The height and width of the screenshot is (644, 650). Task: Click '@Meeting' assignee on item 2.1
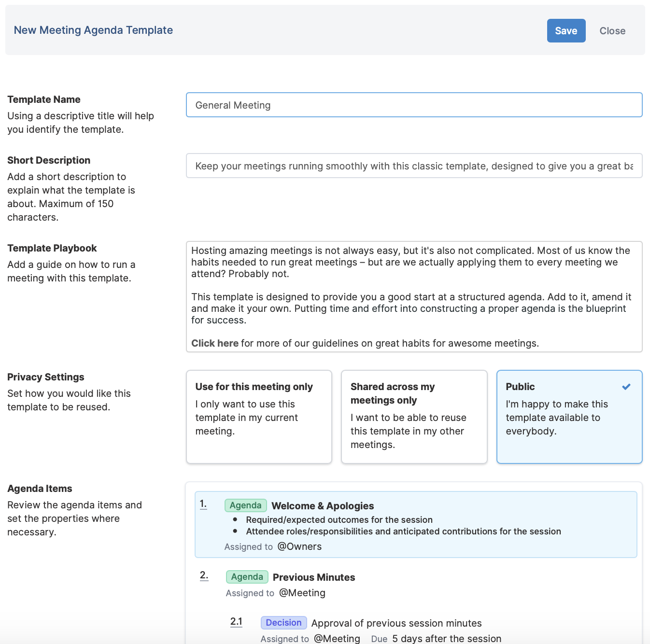point(337,639)
